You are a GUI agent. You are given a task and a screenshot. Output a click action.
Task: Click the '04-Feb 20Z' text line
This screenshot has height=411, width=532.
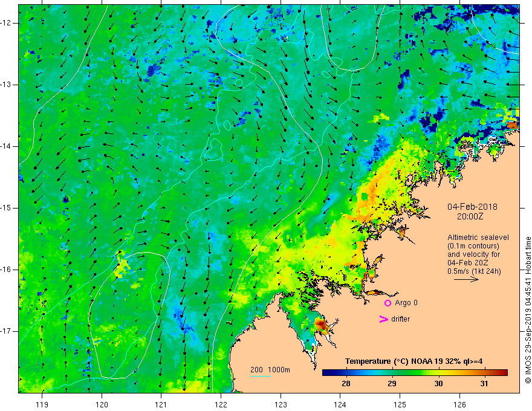click(x=468, y=263)
